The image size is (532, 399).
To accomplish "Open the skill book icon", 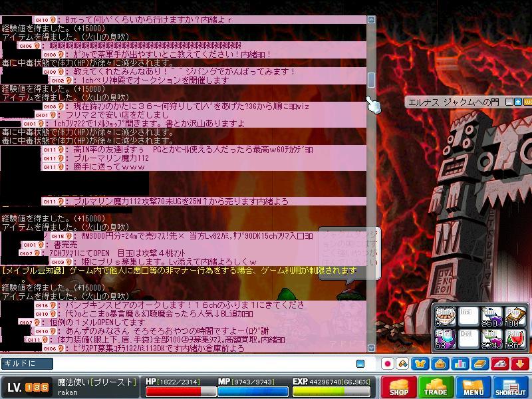I will click(x=479, y=364).
